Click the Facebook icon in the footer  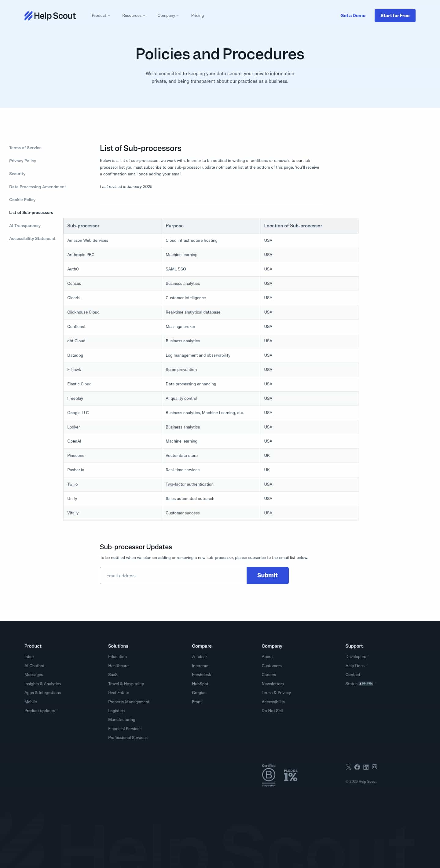357,767
